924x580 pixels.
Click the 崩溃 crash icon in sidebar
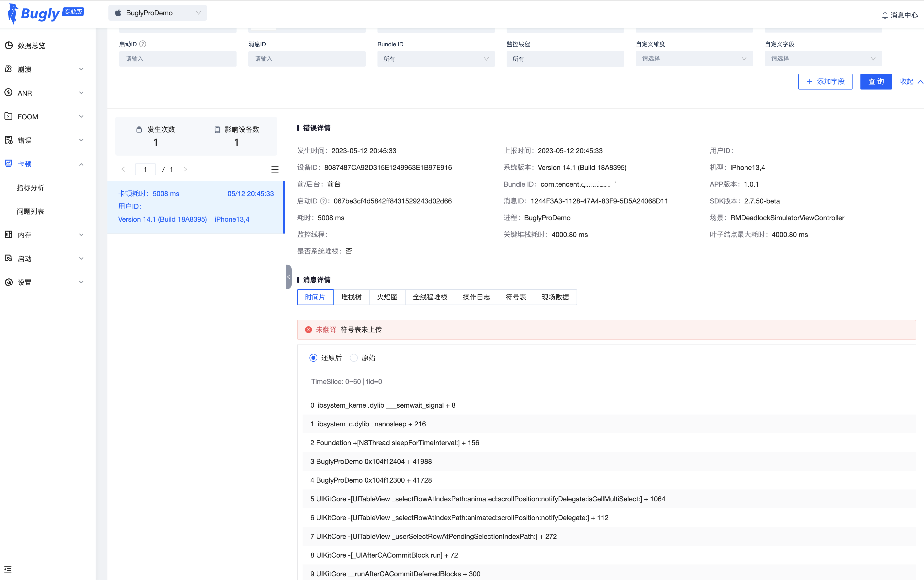pyautogui.click(x=9, y=69)
